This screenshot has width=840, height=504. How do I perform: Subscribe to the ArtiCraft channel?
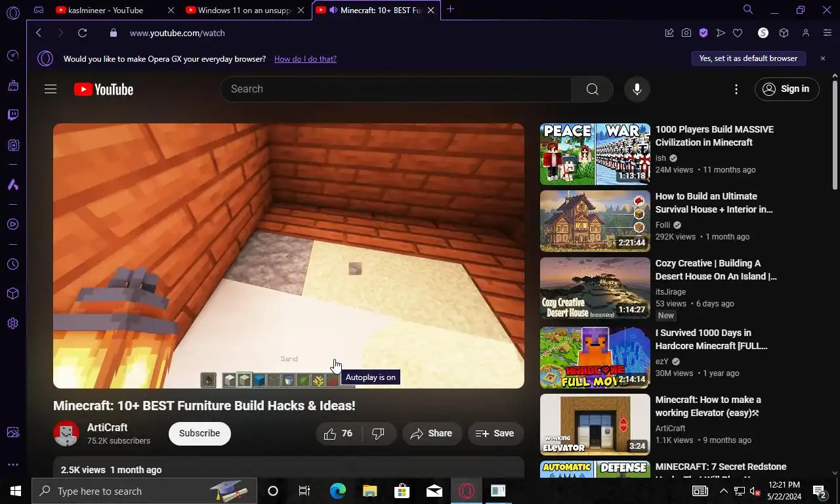(199, 434)
